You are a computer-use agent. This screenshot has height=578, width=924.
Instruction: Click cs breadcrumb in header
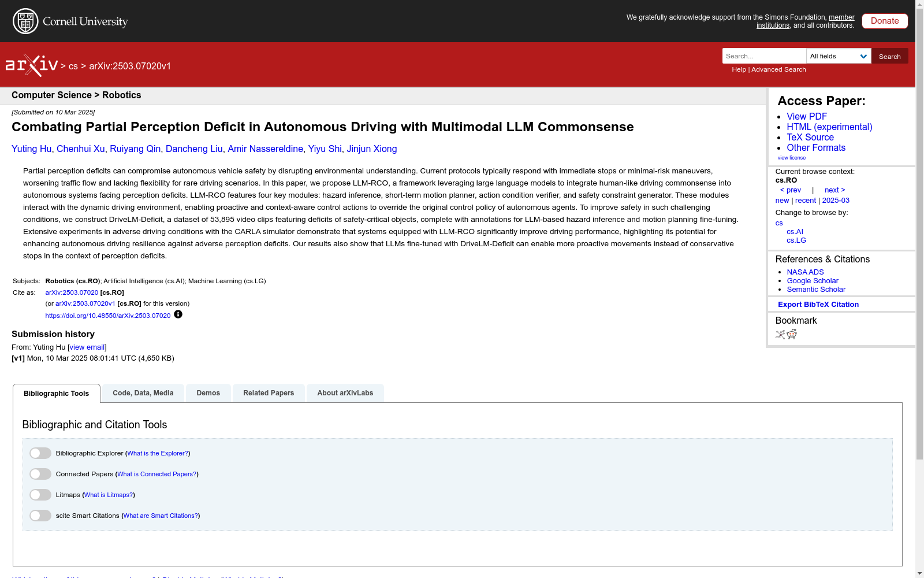point(73,66)
